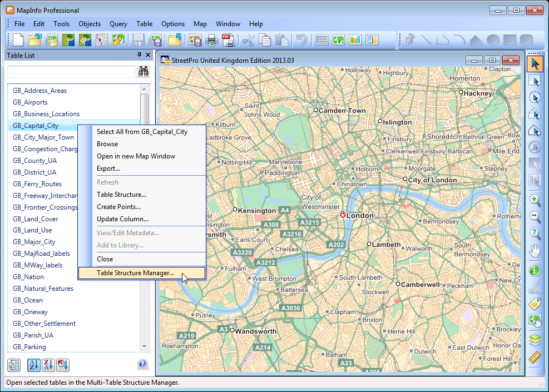549x392 pixels.
Task: Select GB_Ocean in the table list
Action: (28, 300)
